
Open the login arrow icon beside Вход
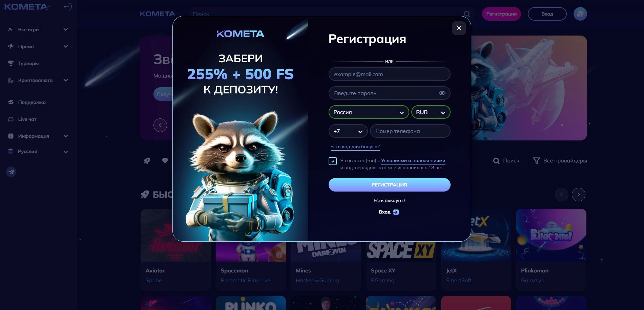(396, 212)
